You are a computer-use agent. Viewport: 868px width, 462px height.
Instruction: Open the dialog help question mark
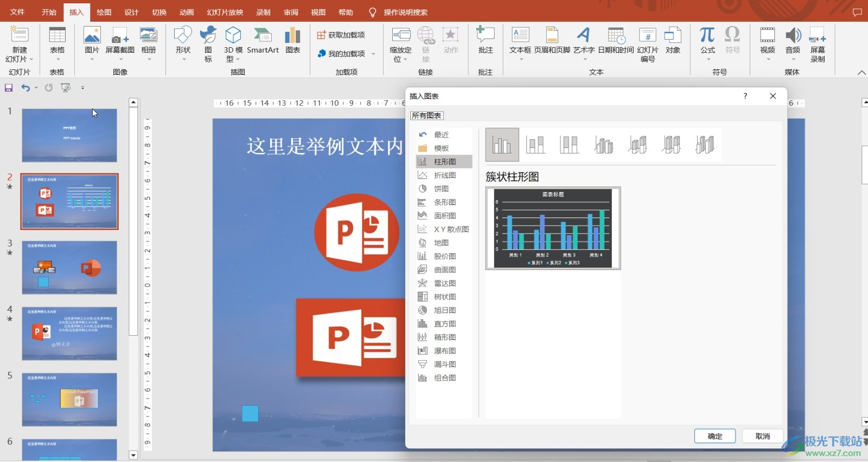pyautogui.click(x=745, y=96)
